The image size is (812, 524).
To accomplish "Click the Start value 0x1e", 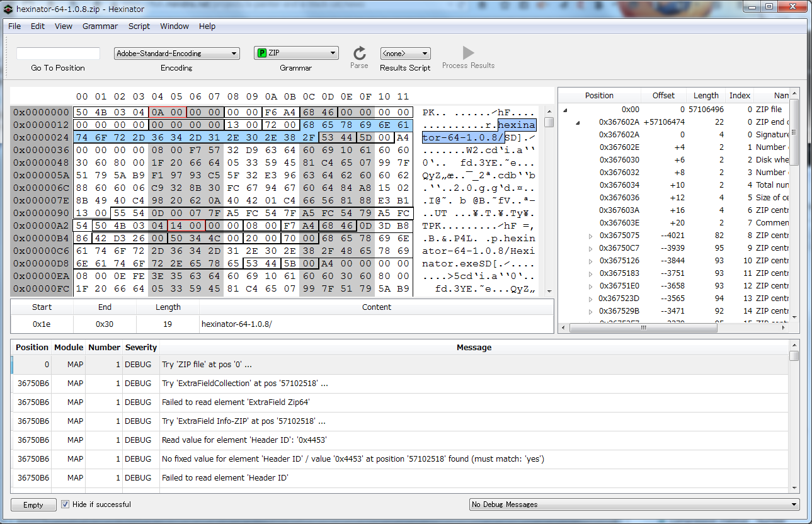I will [x=42, y=324].
